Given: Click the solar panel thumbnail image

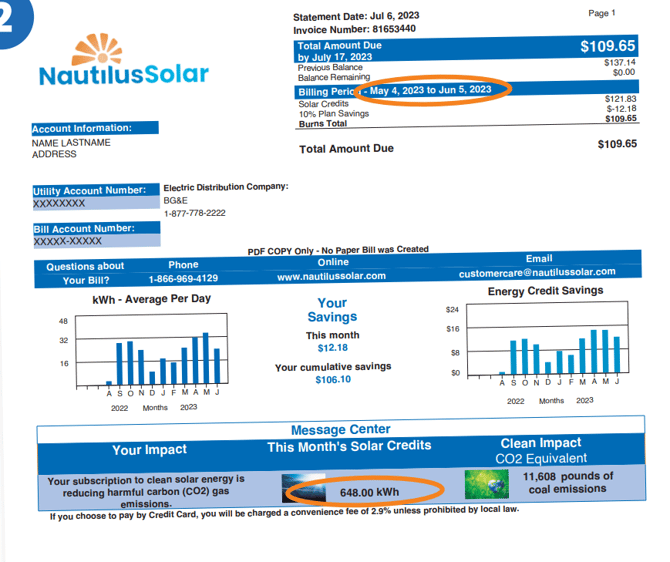Looking at the screenshot, I should pos(303,488).
